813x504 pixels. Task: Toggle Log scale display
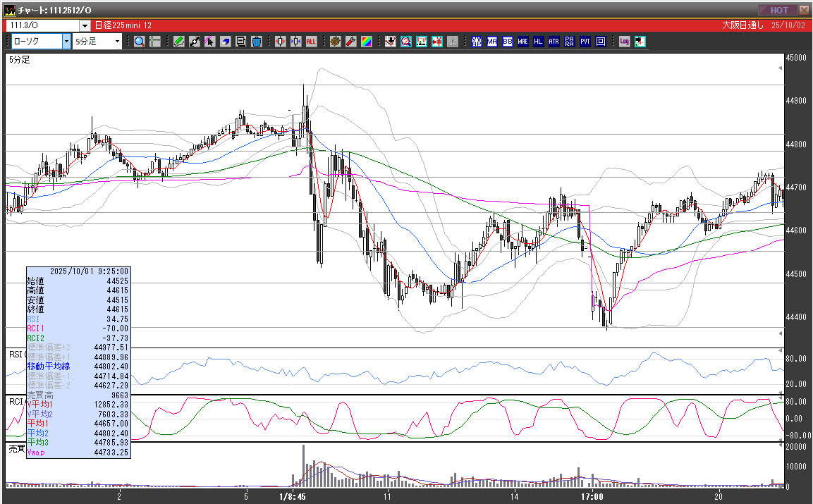tap(625, 42)
